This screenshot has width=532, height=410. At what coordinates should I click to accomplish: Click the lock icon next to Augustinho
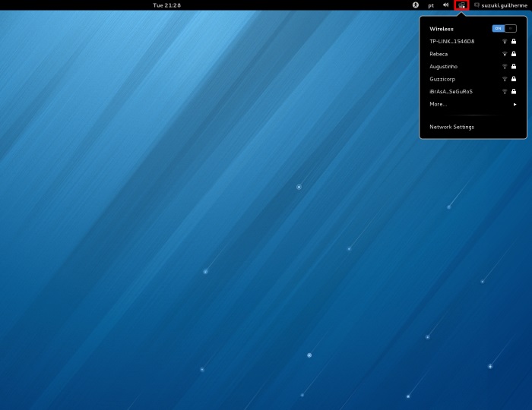pos(514,67)
